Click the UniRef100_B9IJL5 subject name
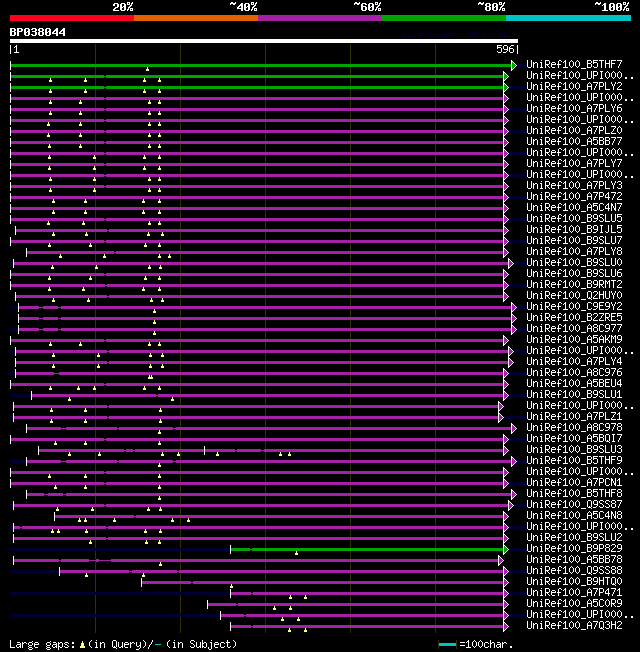640x652 pixels. coord(574,230)
